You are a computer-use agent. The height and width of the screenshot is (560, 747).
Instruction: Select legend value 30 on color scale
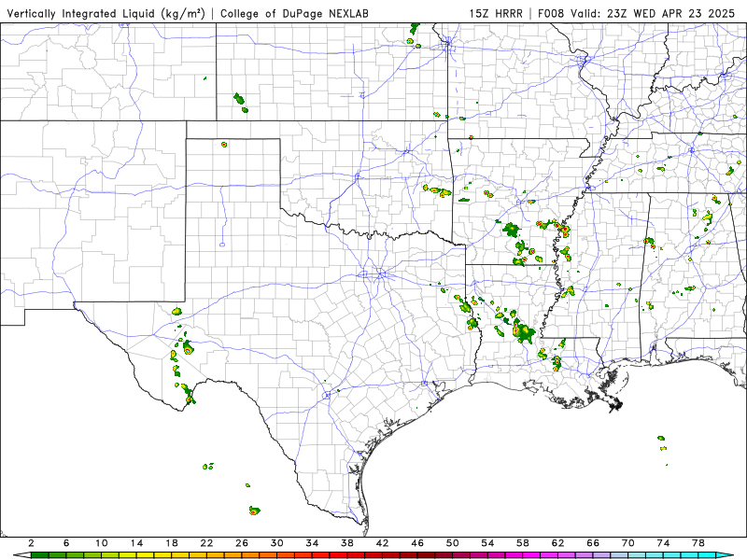276,543
